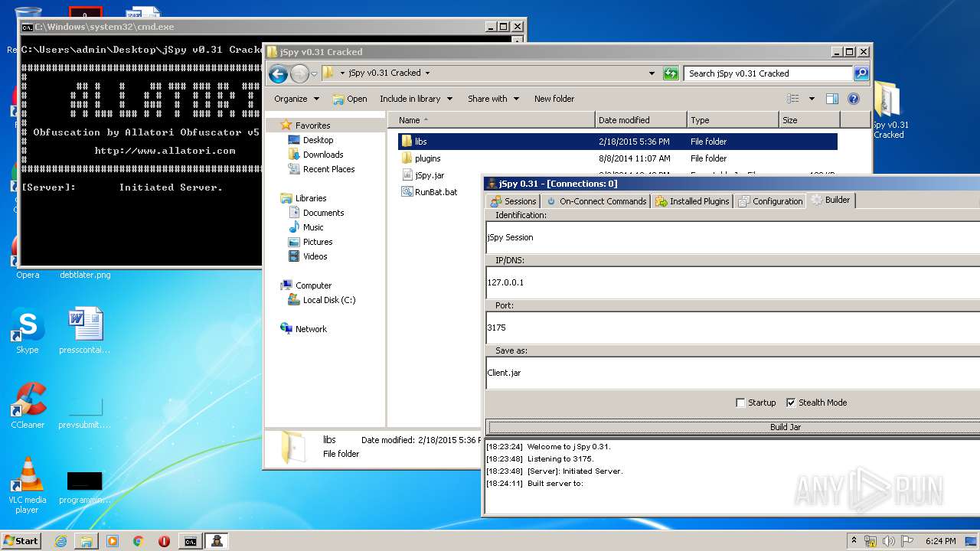This screenshot has height=551, width=980.
Task: Switch to the Configuration tab
Action: tap(770, 201)
